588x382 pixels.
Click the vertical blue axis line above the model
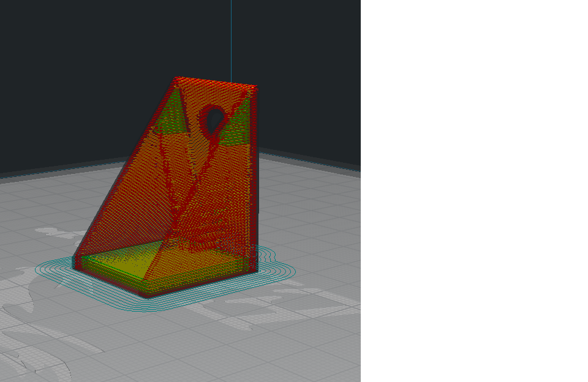[232, 39]
